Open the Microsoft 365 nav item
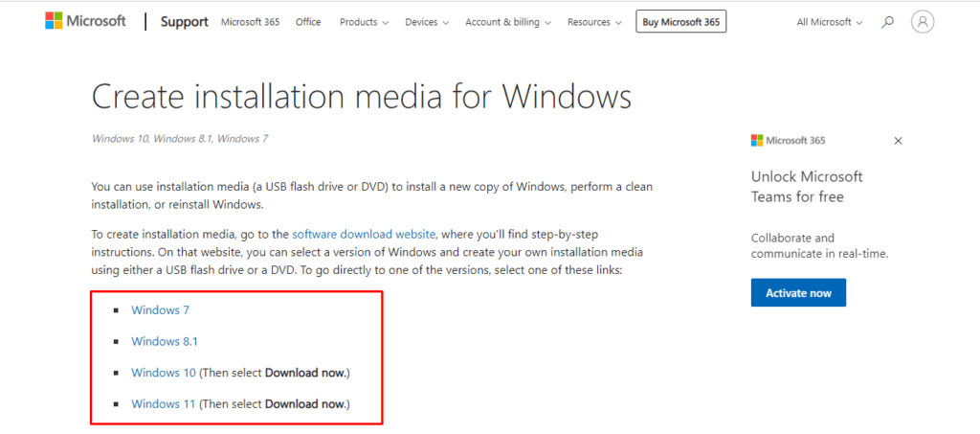 [x=250, y=22]
